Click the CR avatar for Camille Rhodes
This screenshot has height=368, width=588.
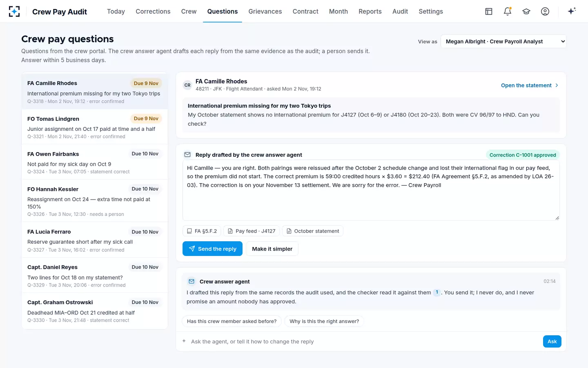point(187,85)
